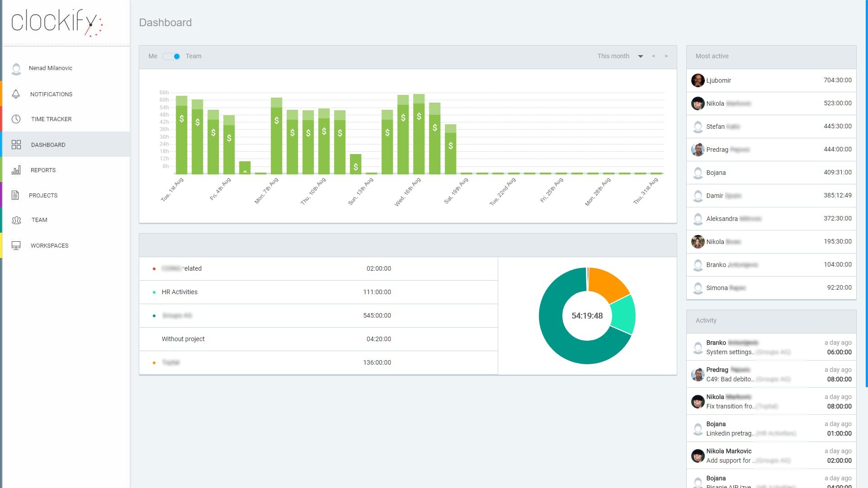Viewport: 868px width, 488px height.
Task: Open Branko's System settings activity entry
Action: (x=771, y=347)
